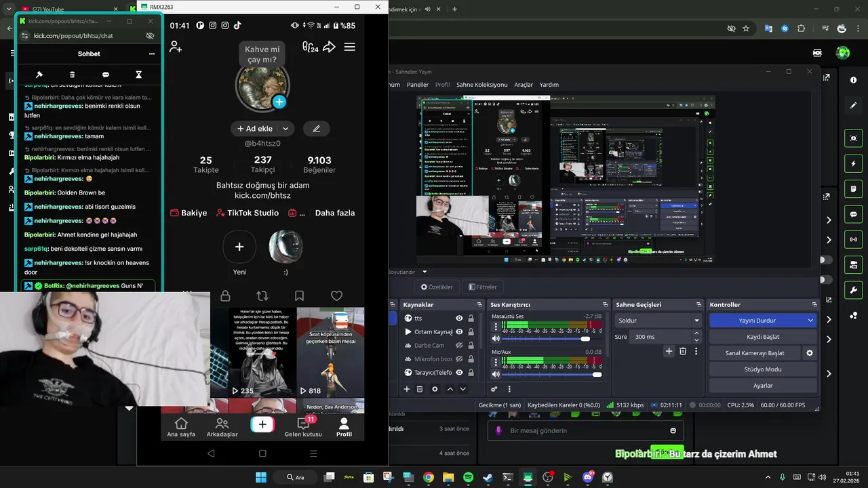Tap the footprints profile views icon
This screenshot has width=868, height=488.
pos(310,47)
